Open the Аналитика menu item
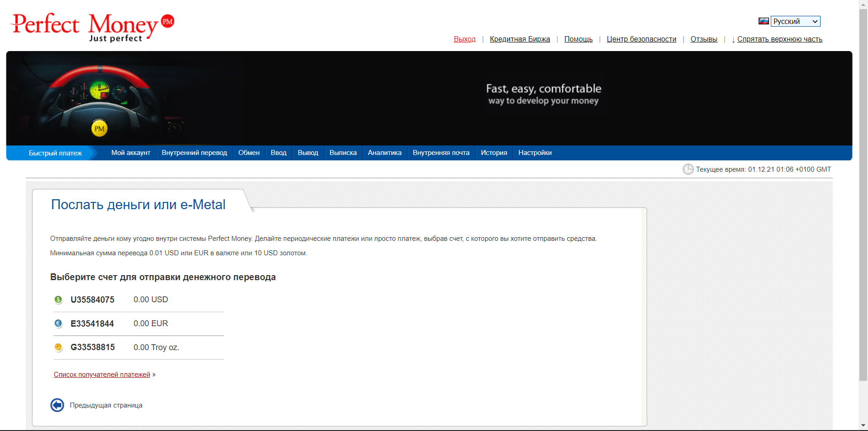868x431 pixels. pyautogui.click(x=385, y=153)
